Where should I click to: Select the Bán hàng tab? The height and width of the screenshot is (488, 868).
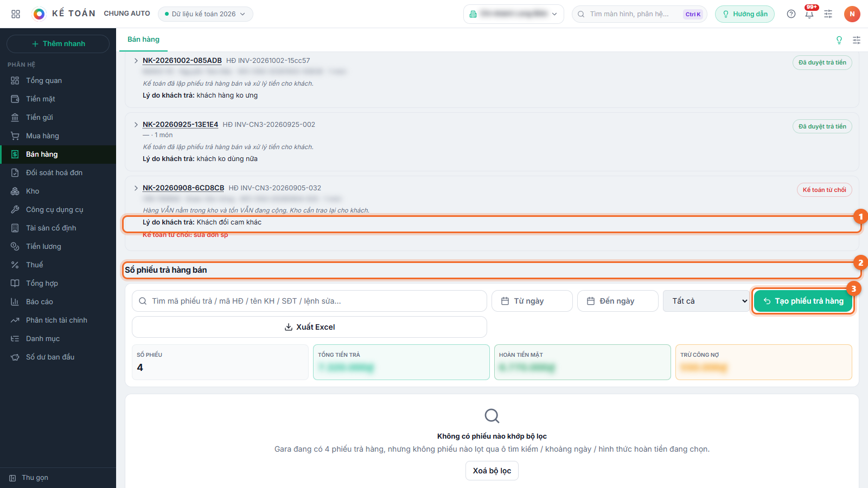point(143,40)
